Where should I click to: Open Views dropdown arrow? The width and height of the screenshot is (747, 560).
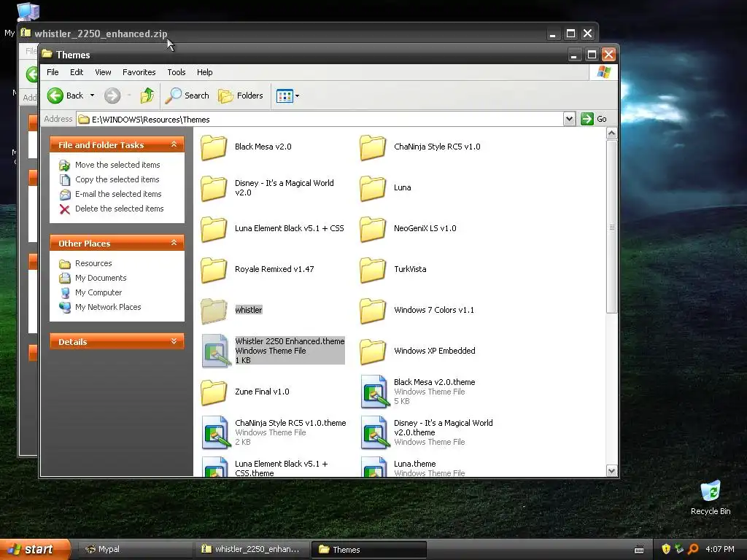pos(298,96)
